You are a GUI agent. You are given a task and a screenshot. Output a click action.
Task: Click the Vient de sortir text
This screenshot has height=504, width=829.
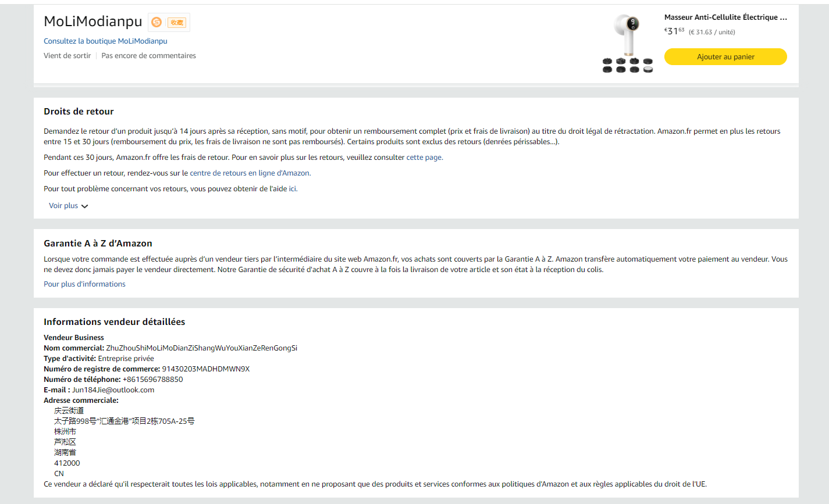[67, 56]
